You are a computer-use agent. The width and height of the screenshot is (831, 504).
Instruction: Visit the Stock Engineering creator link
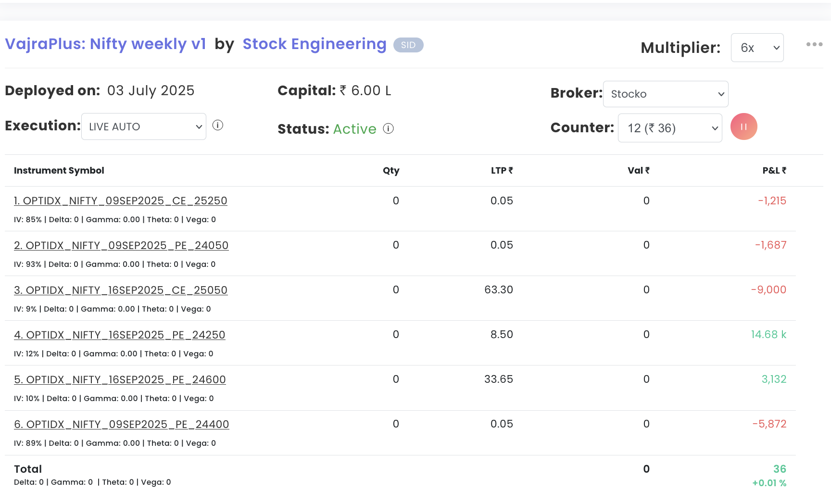[314, 44]
